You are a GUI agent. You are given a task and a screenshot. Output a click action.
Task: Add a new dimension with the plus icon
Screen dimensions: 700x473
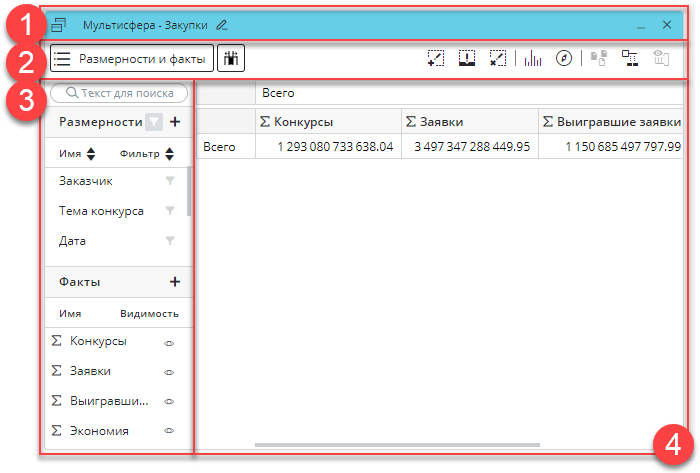(175, 122)
